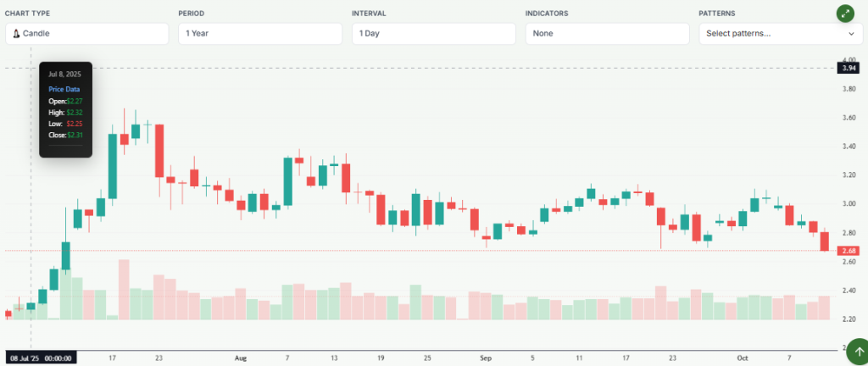Open the Period dropdown showing 1 Year
Image resolution: width=868 pixels, height=366 pixels.
coord(260,34)
